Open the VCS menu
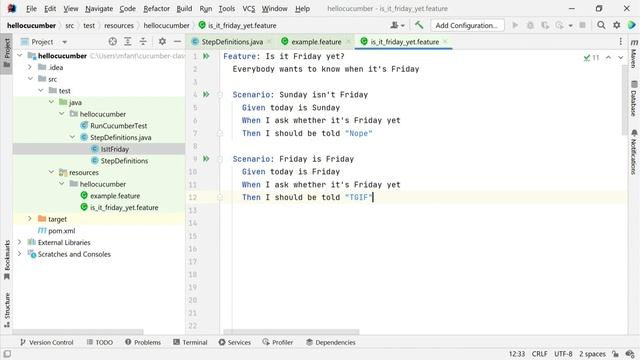The image size is (640, 360). tap(249, 9)
